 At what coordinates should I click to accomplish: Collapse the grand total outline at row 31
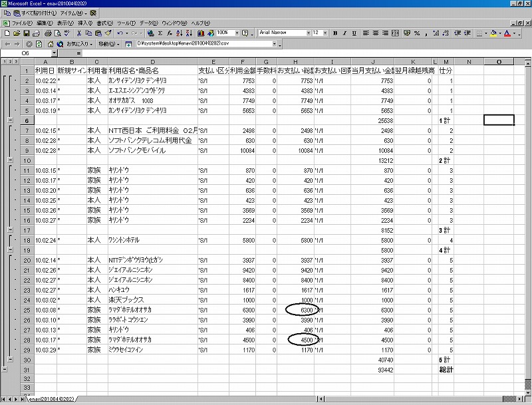click(4, 370)
